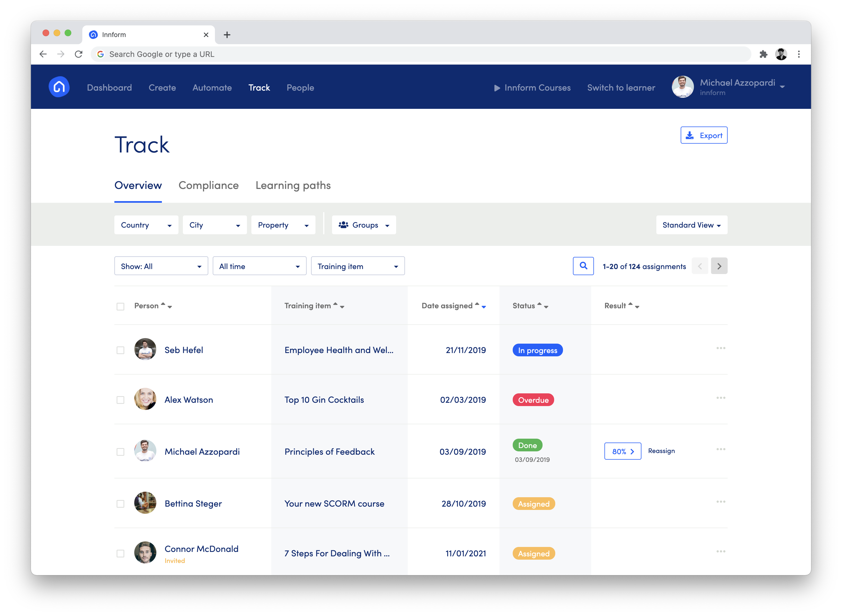The image size is (842, 616).
Task: Switch to the Compliance tab
Action: (x=209, y=185)
